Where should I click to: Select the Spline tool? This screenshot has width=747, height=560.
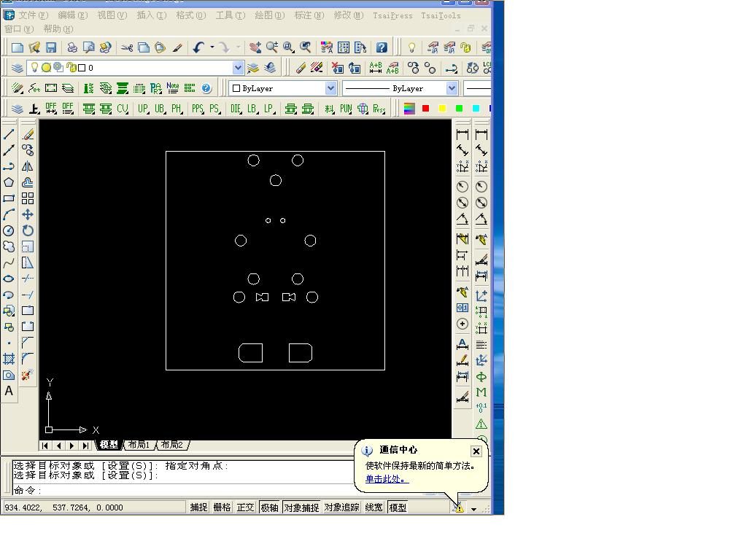9,262
